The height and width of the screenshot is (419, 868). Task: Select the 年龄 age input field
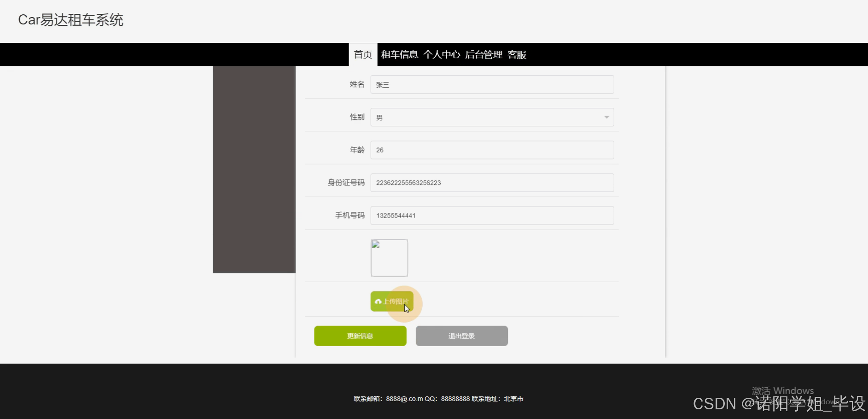click(492, 150)
